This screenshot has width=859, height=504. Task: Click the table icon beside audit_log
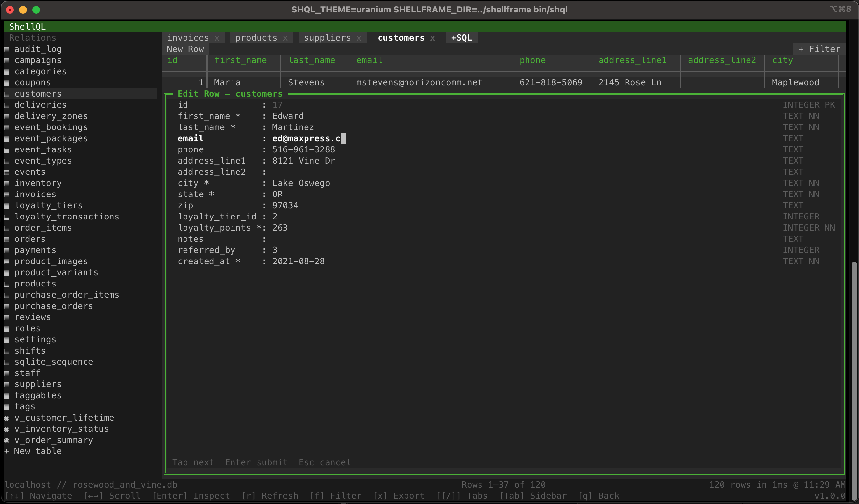pos(7,49)
